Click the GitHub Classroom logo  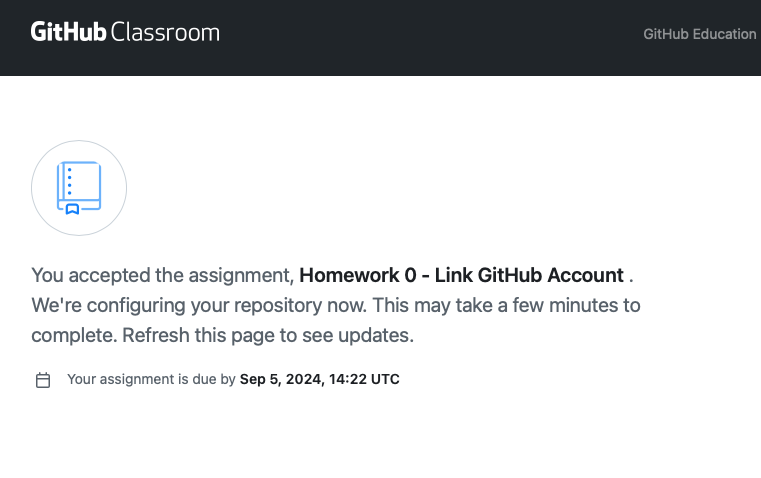125,32
